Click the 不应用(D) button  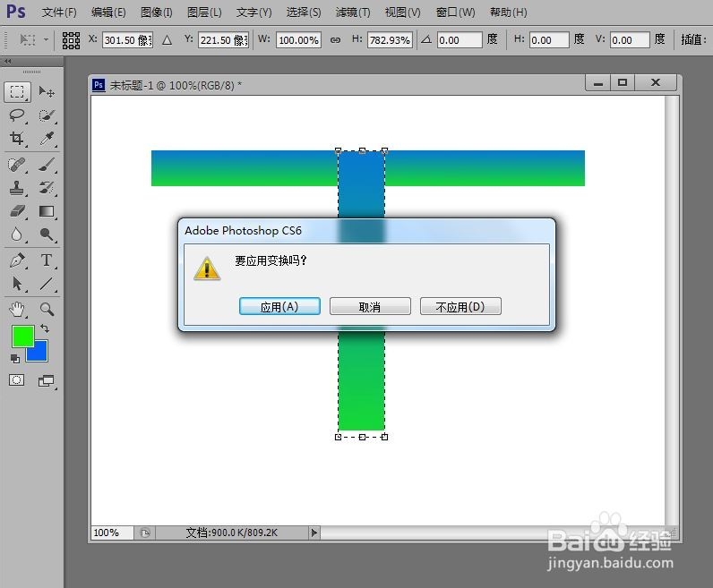point(460,306)
